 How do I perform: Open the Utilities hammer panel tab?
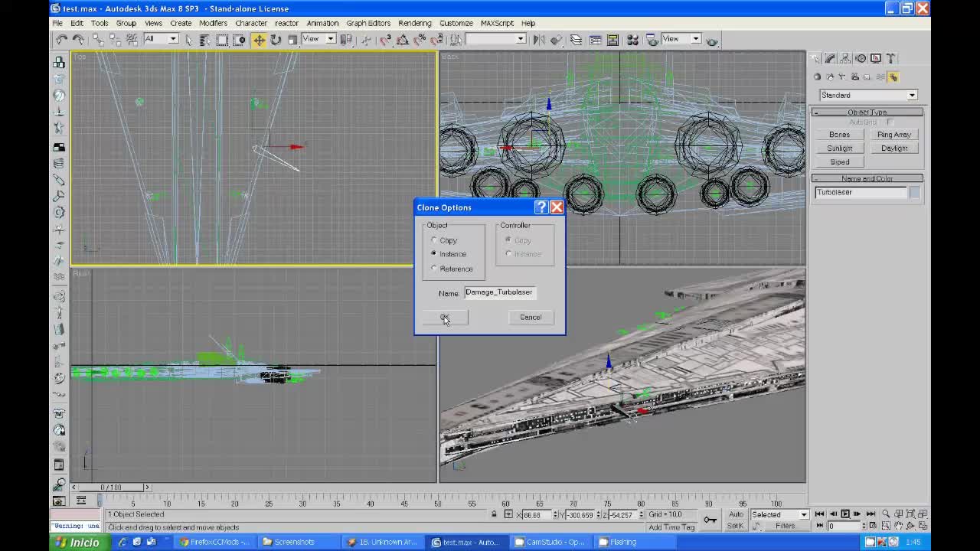890,59
